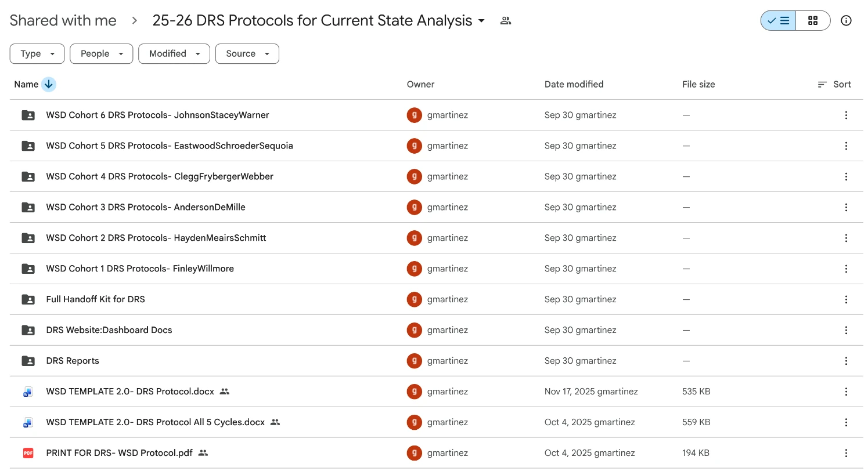Select WSD TEMPLATE 2.0- DRS Protocol.docx file
The width and height of the screenshot is (868, 471).
click(130, 392)
